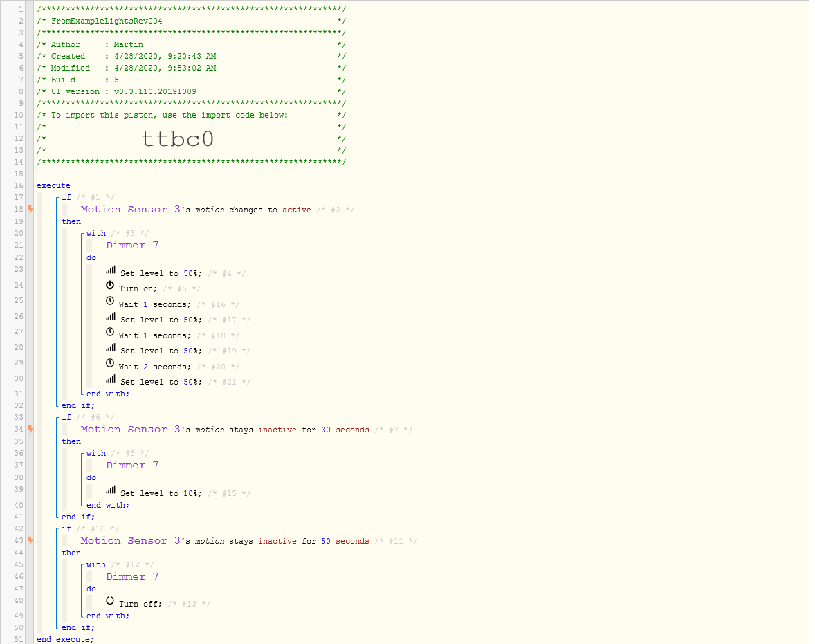The height and width of the screenshot is (644, 815).
Task: Click the Created date comment line
Action: pos(191,56)
